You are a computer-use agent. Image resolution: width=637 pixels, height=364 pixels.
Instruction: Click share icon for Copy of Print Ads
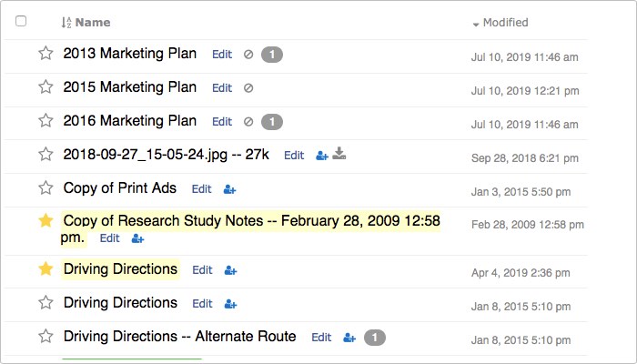(x=229, y=189)
